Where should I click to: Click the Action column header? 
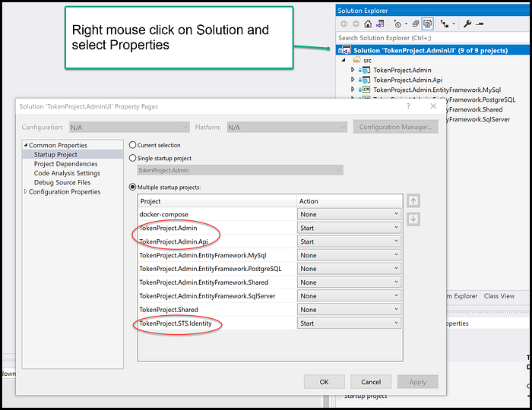pos(350,201)
